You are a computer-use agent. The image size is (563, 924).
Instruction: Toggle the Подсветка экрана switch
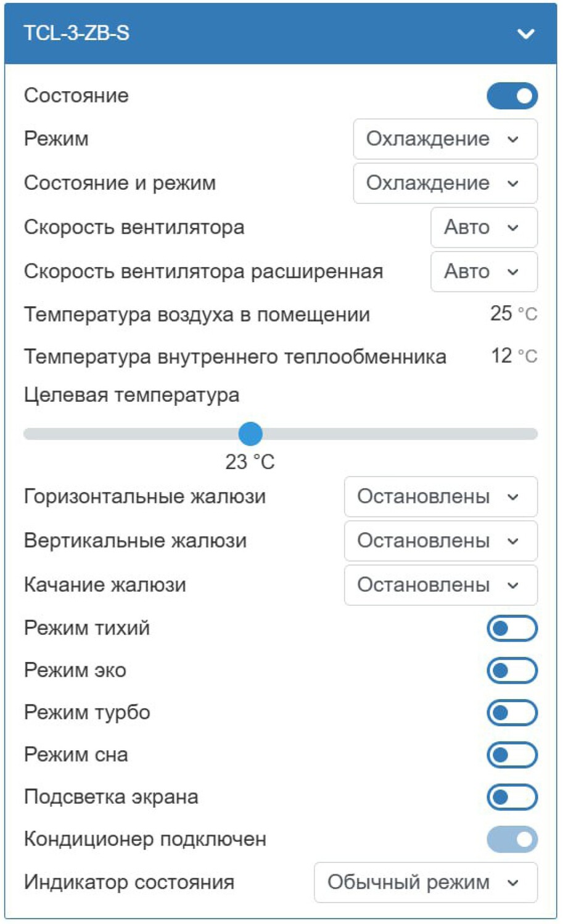click(x=512, y=796)
